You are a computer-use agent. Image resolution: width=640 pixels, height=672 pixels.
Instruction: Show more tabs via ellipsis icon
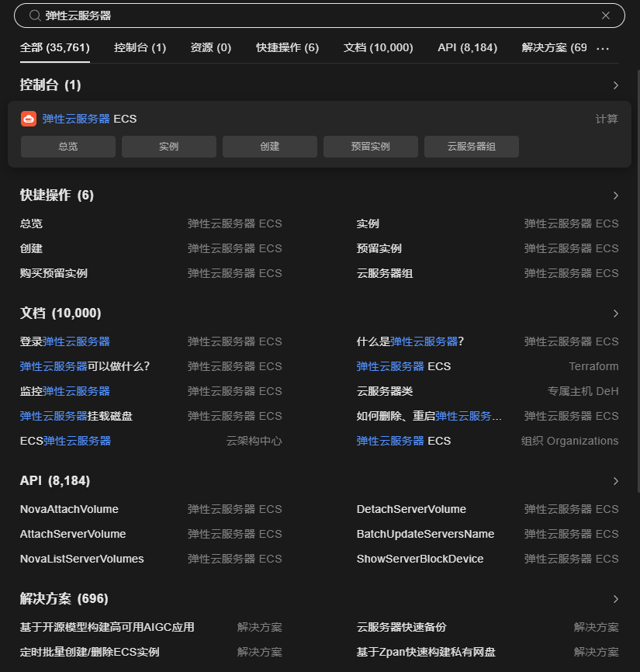pos(603,49)
